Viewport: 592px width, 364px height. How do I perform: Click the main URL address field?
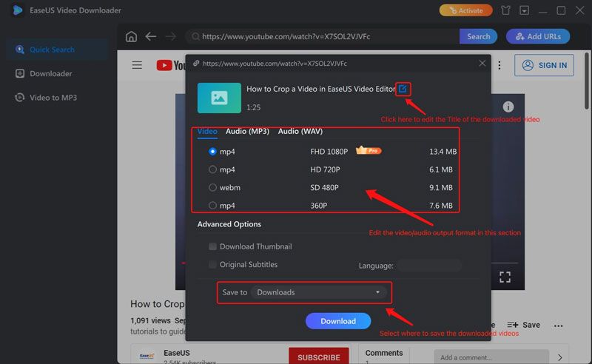[x=322, y=37]
